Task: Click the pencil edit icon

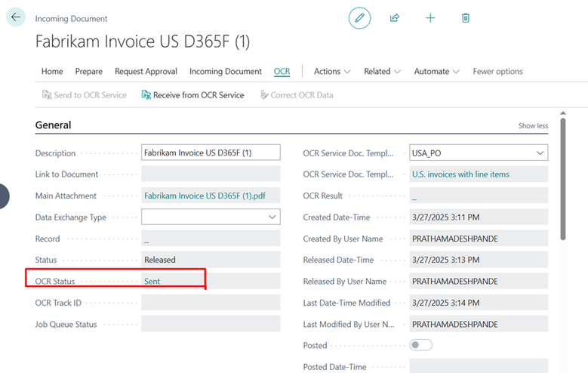Action: [359, 17]
